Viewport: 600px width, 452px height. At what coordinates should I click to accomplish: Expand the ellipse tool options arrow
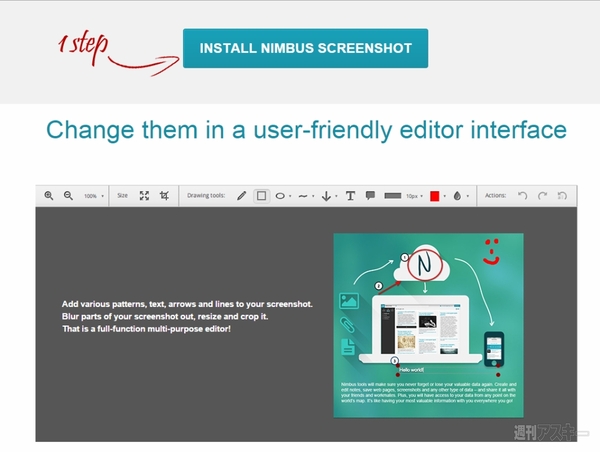290,196
